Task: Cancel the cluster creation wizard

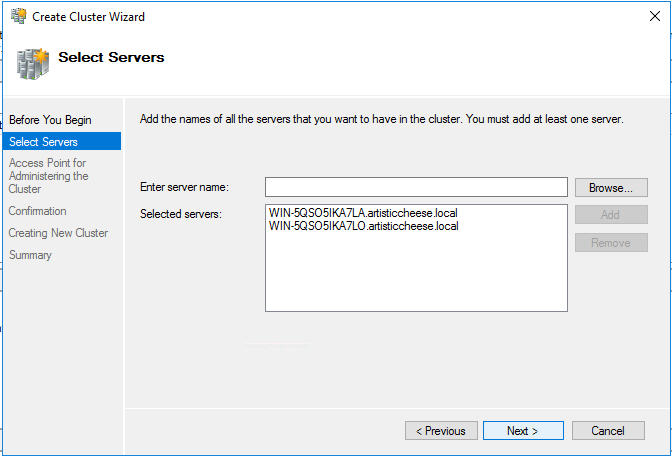Action: click(608, 431)
